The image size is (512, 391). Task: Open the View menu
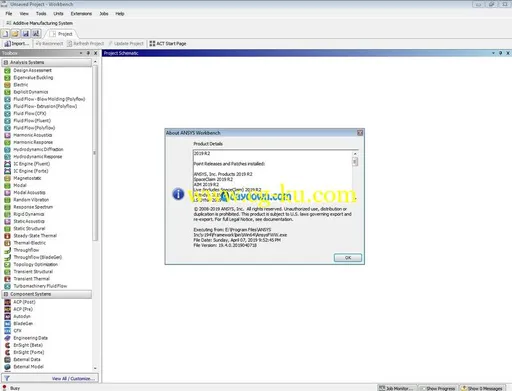tap(24, 14)
